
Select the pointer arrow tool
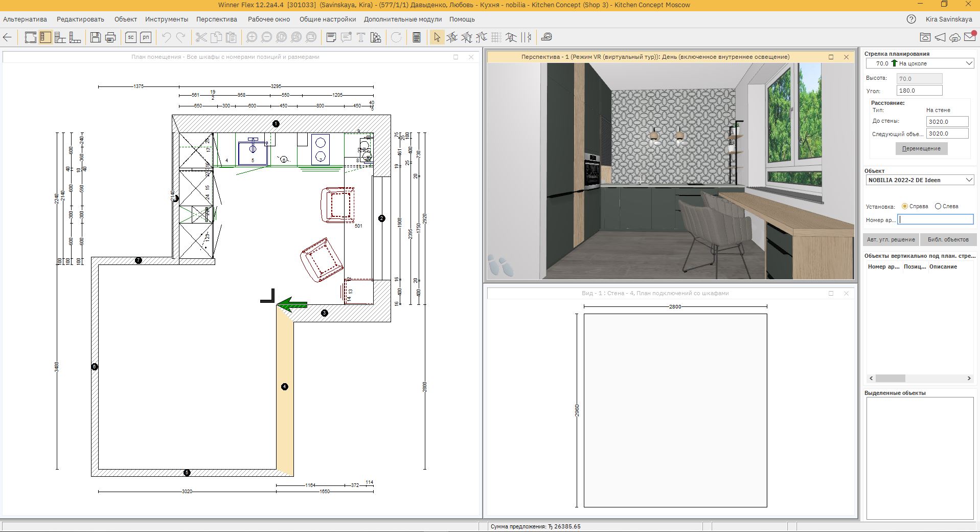pyautogui.click(x=437, y=37)
